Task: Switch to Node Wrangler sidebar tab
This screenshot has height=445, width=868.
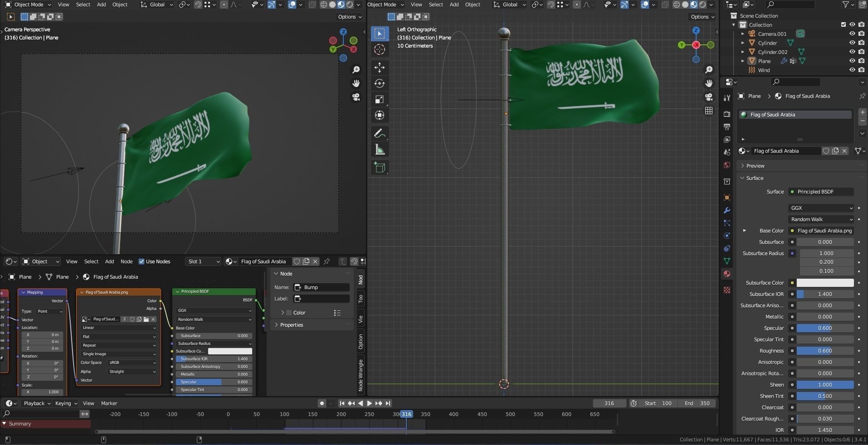Action: (361, 375)
